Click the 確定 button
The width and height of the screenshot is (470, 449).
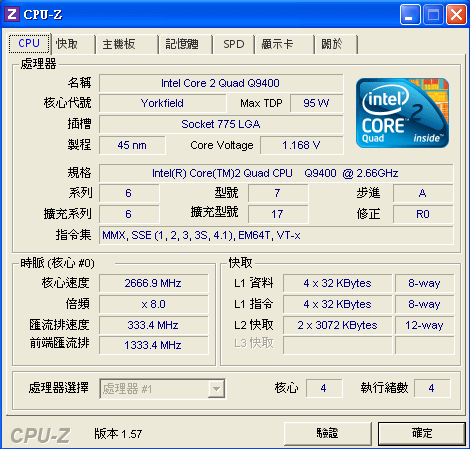click(x=422, y=433)
